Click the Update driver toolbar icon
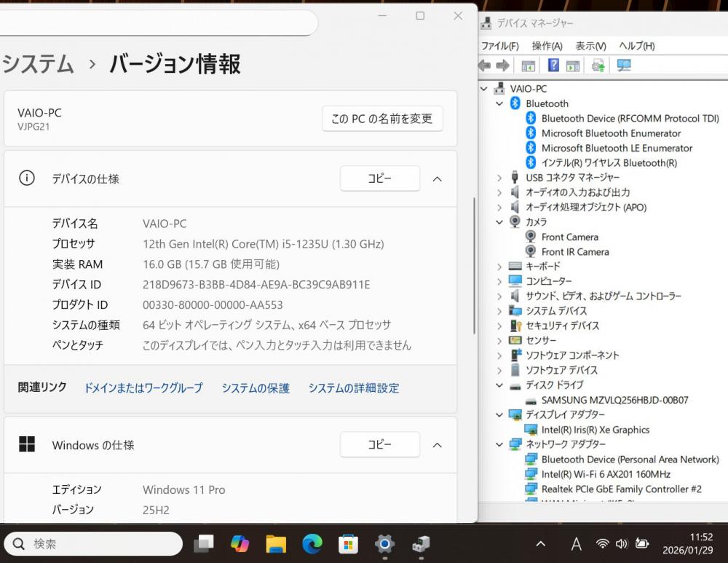 point(598,66)
